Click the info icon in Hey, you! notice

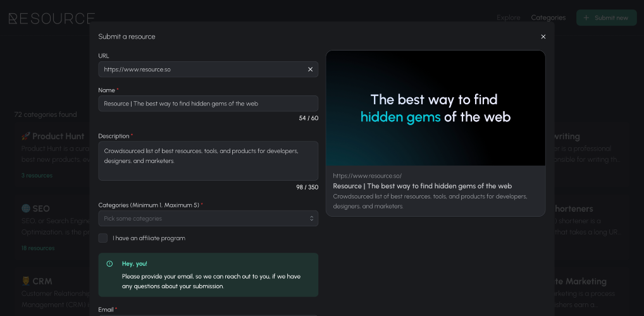click(x=109, y=264)
